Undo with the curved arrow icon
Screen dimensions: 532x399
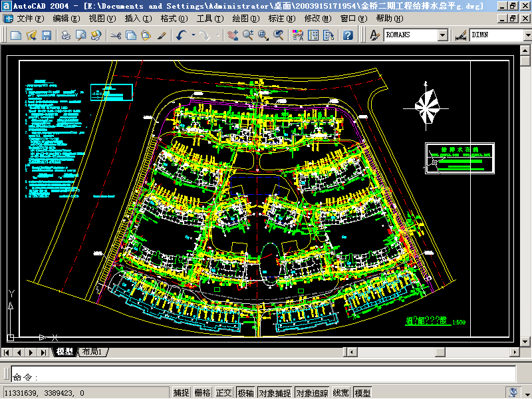click(x=181, y=35)
